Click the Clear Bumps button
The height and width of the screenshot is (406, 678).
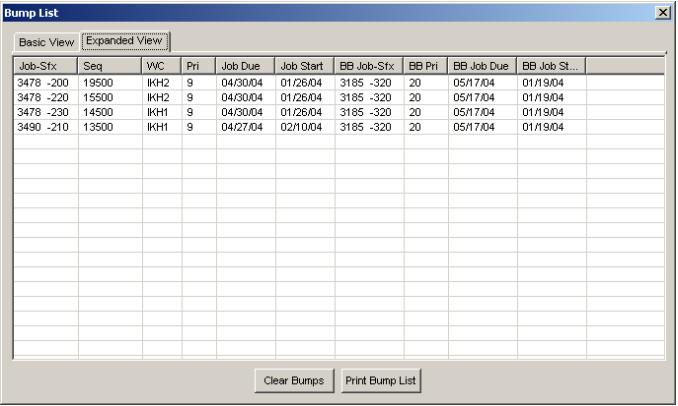click(x=294, y=380)
